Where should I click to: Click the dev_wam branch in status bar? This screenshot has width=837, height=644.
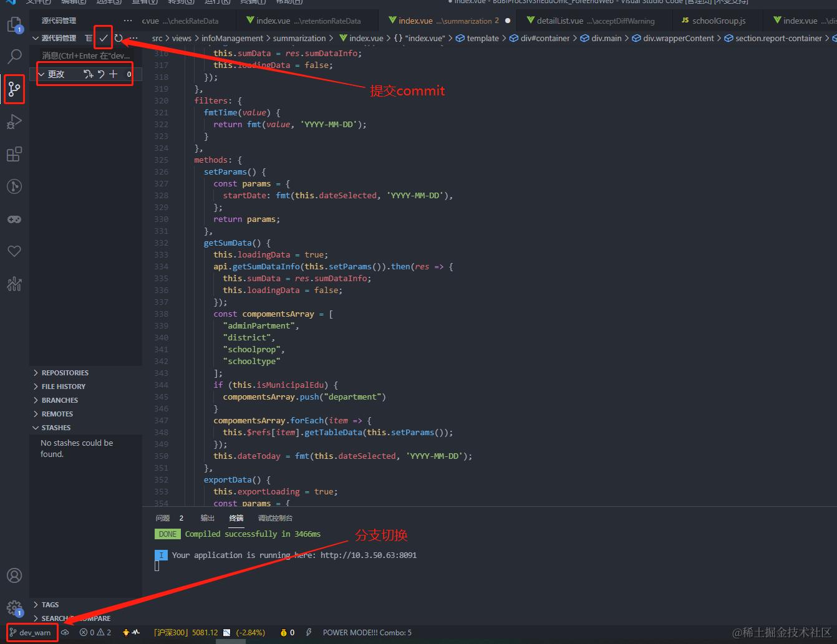point(31,632)
